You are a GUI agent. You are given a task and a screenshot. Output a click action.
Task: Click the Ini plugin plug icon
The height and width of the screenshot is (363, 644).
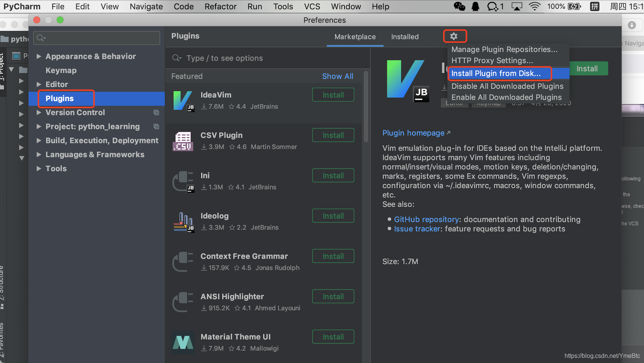183,181
